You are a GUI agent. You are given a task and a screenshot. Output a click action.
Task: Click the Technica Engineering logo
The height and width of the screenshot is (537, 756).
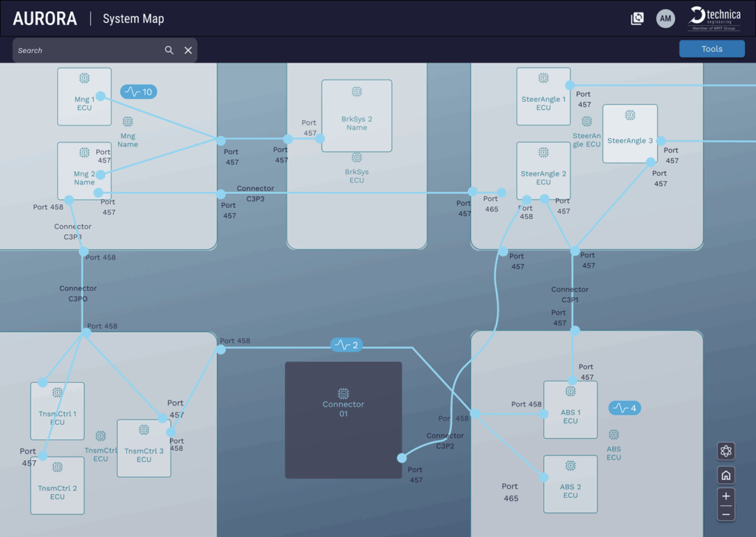714,18
